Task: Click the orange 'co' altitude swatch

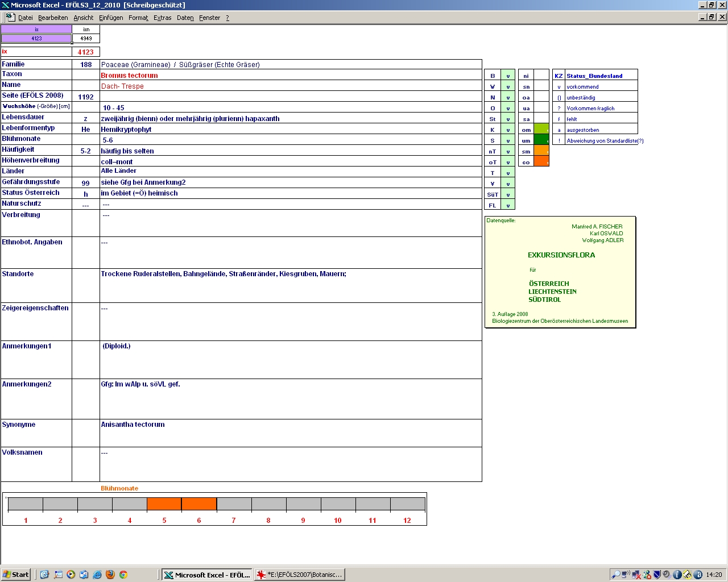Action: (x=541, y=162)
